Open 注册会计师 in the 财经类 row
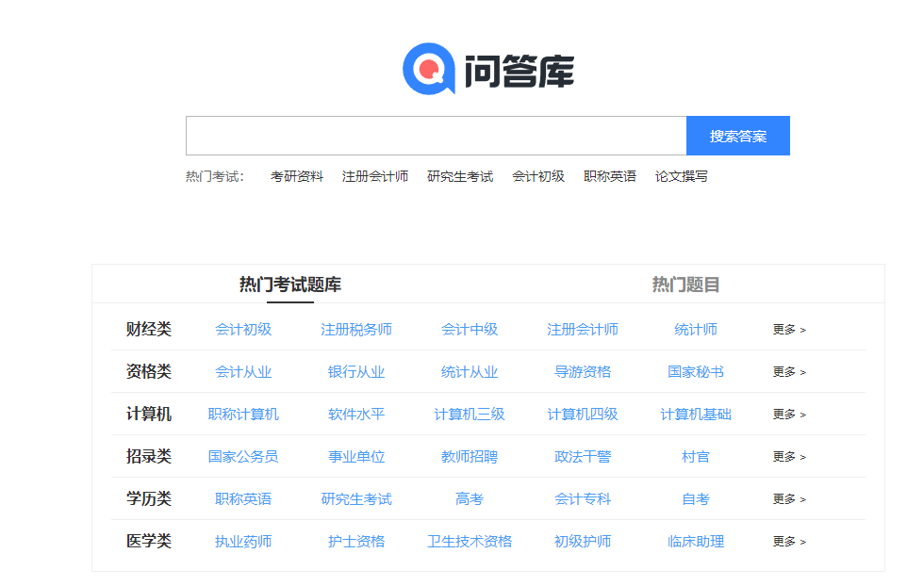Viewport: 924px width, 586px height. pyautogui.click(x=583, y=329)
